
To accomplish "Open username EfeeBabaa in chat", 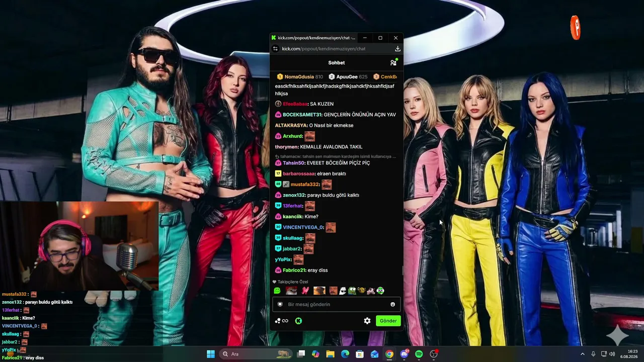I will (295, 104).
